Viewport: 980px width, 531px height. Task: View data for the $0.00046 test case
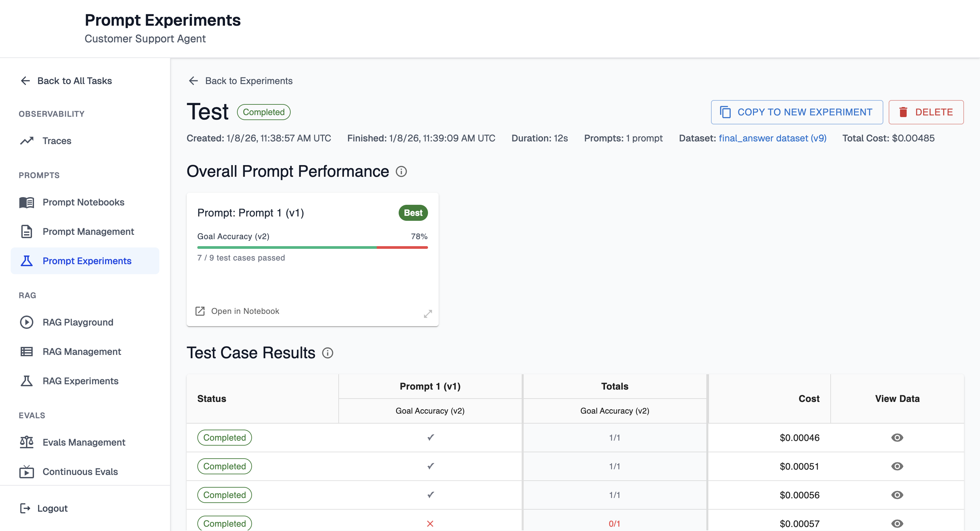[x=897, y=437]
